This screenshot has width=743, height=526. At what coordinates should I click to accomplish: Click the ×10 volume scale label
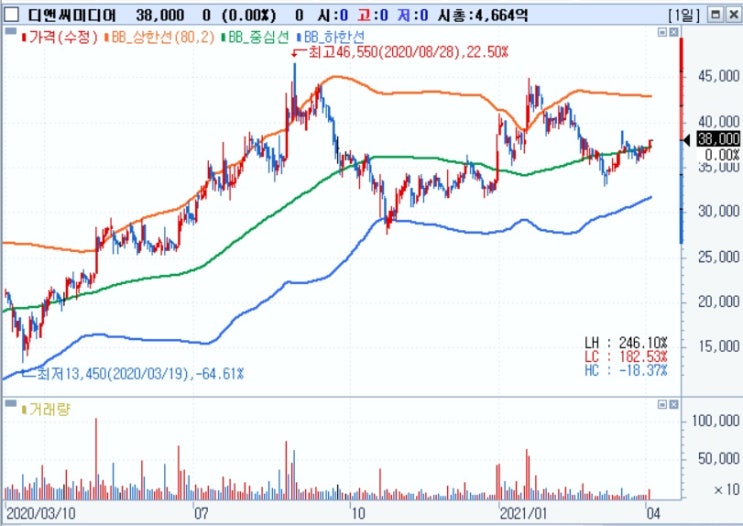click(x=726, y=489)
